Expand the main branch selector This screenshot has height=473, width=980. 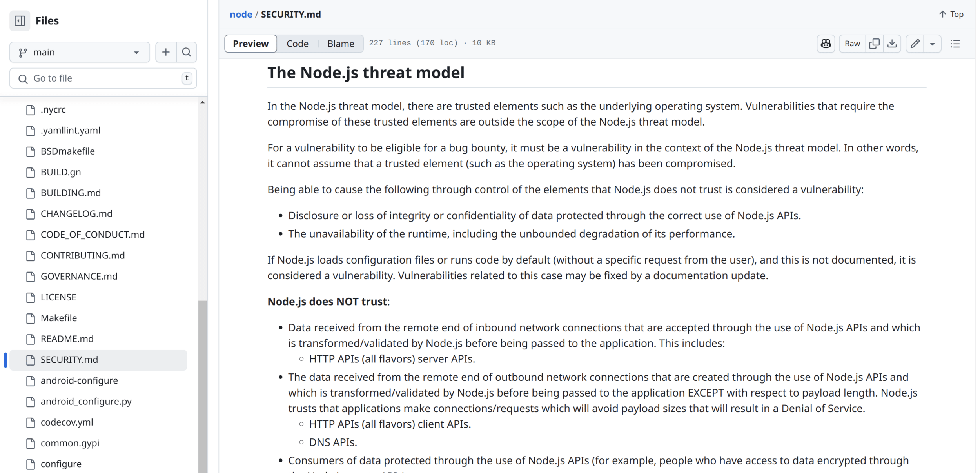coord(80,52)
